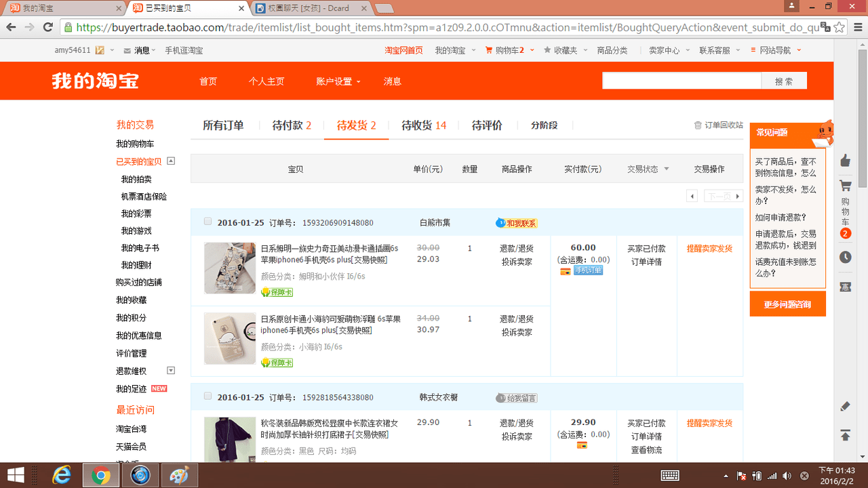Click 提醒卖家发货 for the 韩式女衣橱 order
The height and width of the screenshot is (488, 868).
pyautogui.click(x=709, y=423)
